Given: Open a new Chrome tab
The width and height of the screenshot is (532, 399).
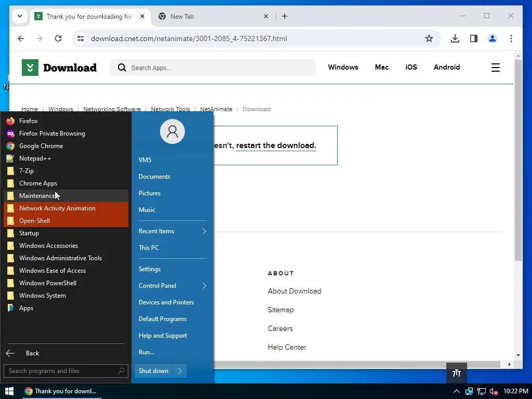Looking at the screenshot, I should coord(285,16).
